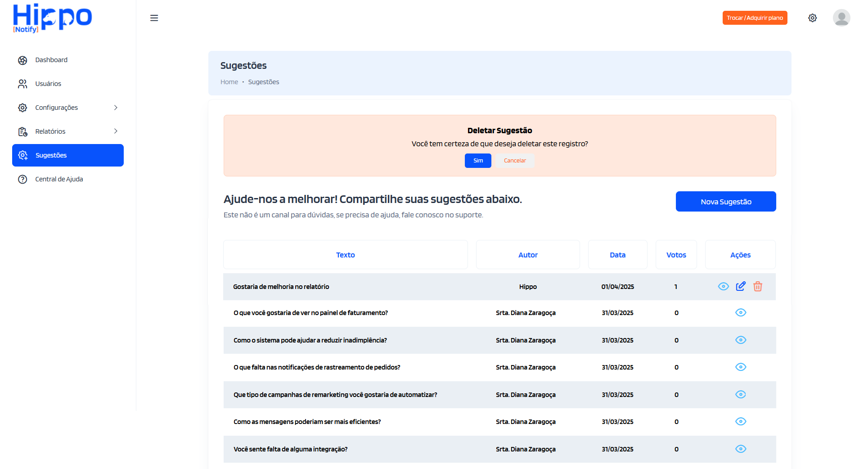Expand the Configurações submenu chevron
868x469 pixels.
tap(116, 108)
